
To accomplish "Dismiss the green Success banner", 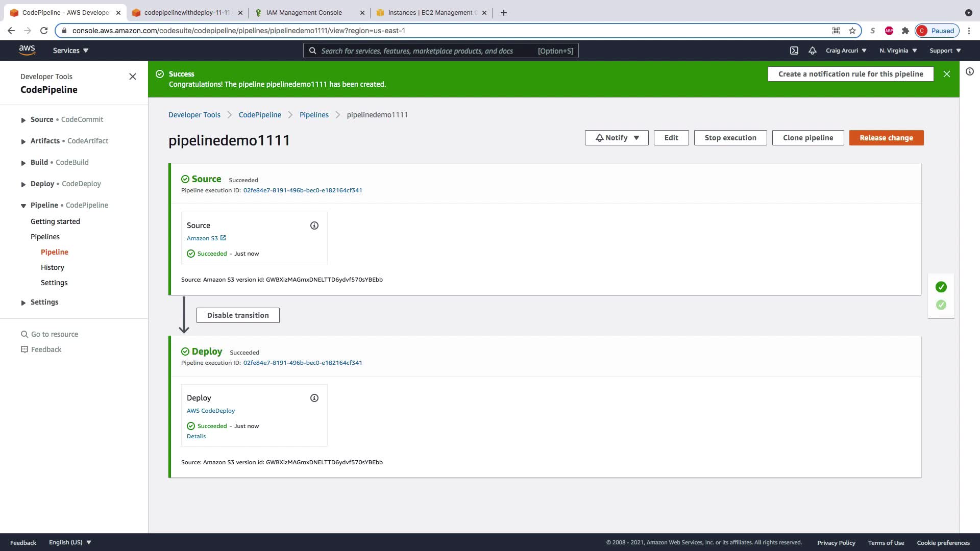I will pyautogui.click(x=947, y=74).
